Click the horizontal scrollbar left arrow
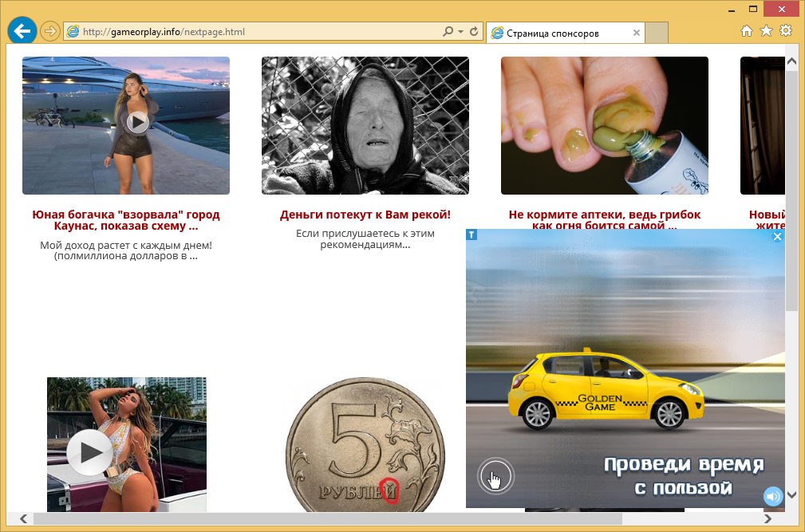This screenshot has width=805, height=532. (x=24, y=518)
